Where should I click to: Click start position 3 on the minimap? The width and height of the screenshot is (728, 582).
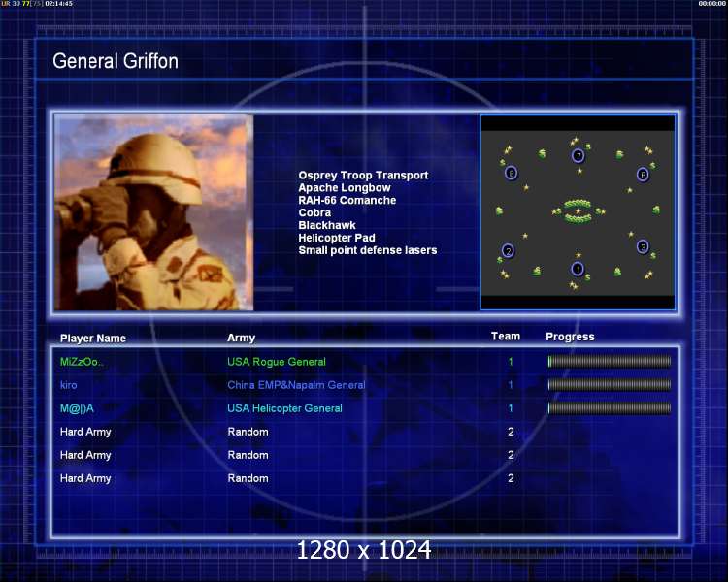(643, 246)
